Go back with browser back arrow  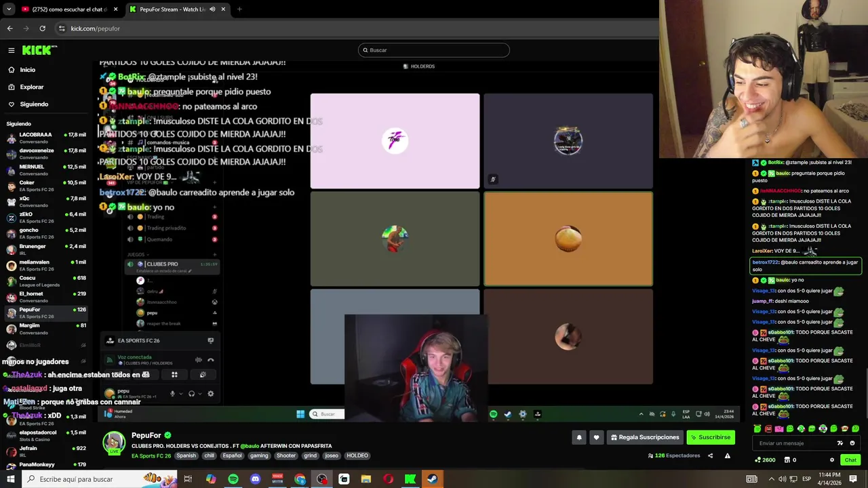(9, 28)
